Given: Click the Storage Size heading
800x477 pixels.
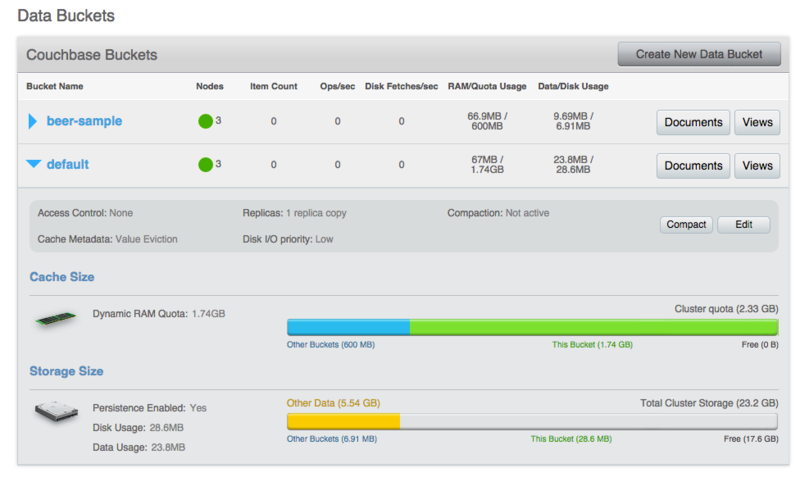Looking at the screenshot, I should (66, 371).
